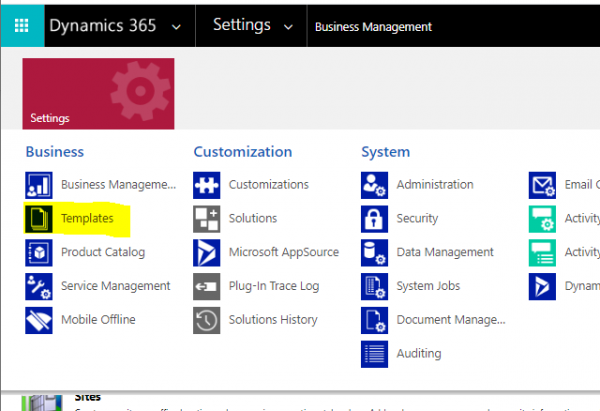Open the Dynamics 365 menu label
Image resolution: width=600 pixels, height=411 pixels.
coord(103,26)
